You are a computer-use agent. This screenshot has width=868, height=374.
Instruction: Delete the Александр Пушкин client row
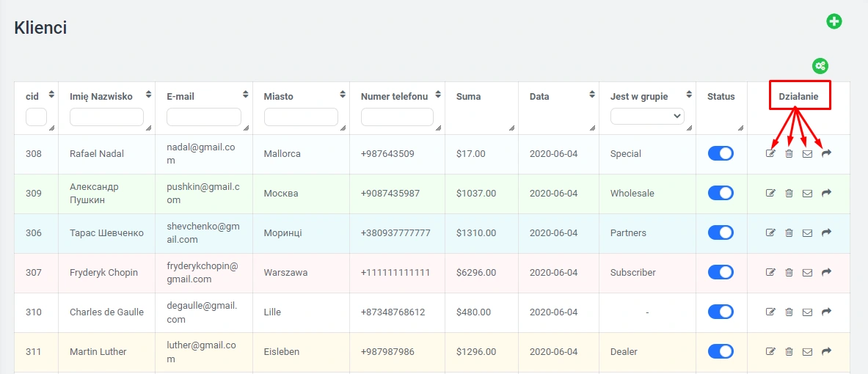[789, 194]
